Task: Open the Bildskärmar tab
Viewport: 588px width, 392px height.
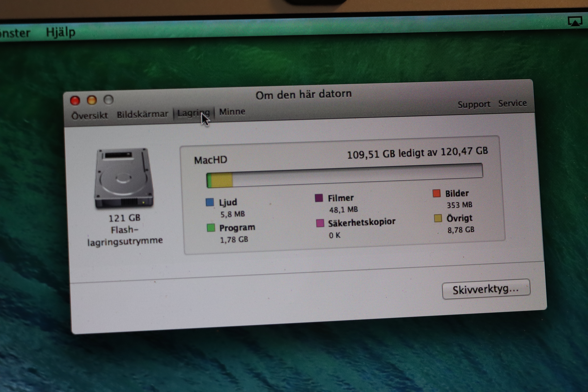Action: (x=142, y=114)
